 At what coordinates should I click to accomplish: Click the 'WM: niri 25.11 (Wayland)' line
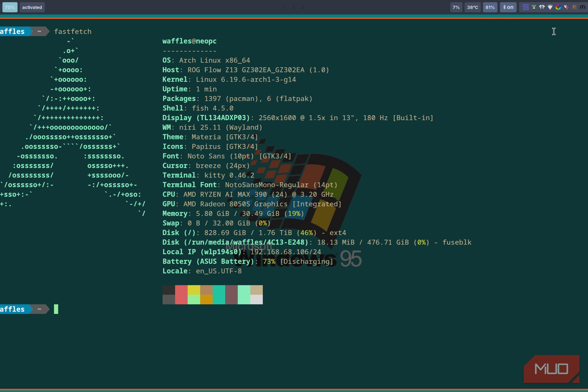click(x=212, y=127)
